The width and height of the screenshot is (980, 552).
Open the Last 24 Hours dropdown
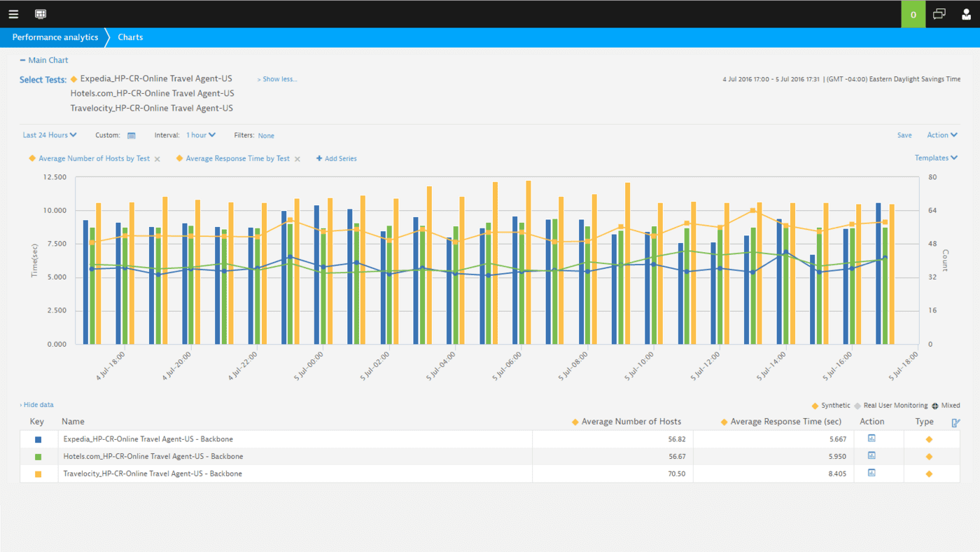49,134
